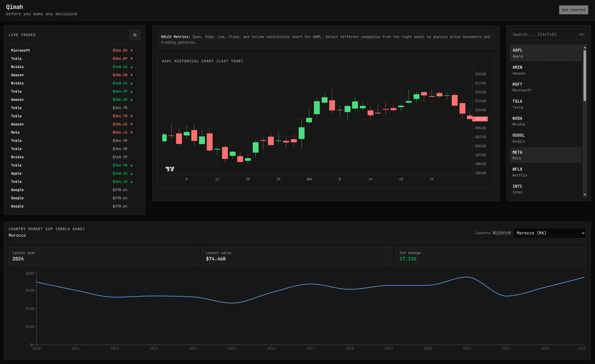
Task: Click the scrollbar down arrow in the company list
Action: point(585,195)
